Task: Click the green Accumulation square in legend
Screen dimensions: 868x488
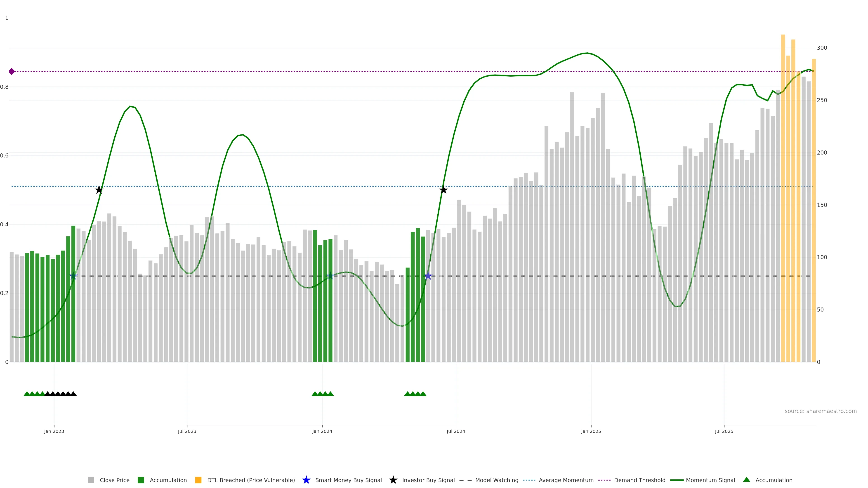Action: click(141, 480)
